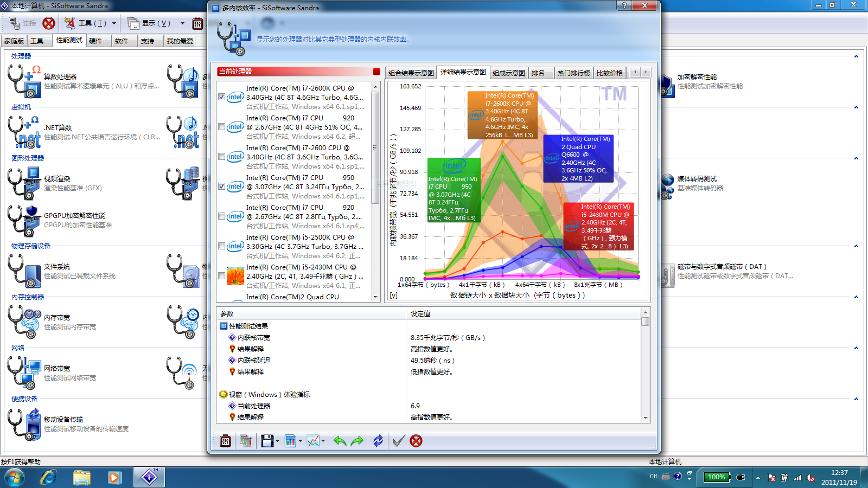The height and width of the screenshot is (488, 868).
Task: Open the 软件 tab in main window
Action: (124, 41)
